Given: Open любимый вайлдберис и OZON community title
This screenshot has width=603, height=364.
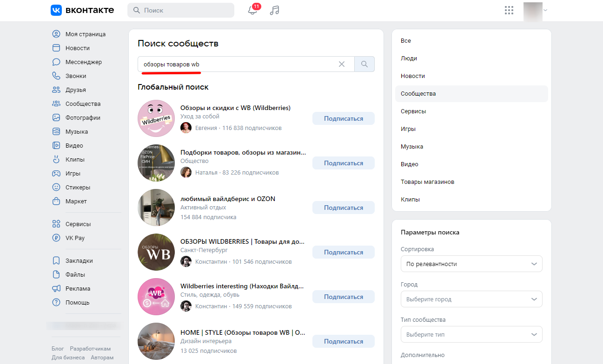Looking at the screenshot, I should [228, 199].
